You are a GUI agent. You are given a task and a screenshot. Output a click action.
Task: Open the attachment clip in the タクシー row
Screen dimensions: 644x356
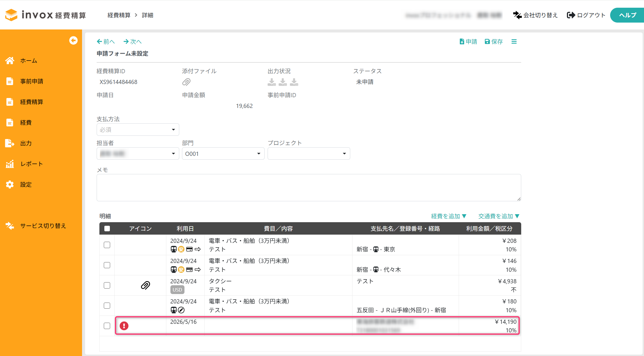pos(145,285)
